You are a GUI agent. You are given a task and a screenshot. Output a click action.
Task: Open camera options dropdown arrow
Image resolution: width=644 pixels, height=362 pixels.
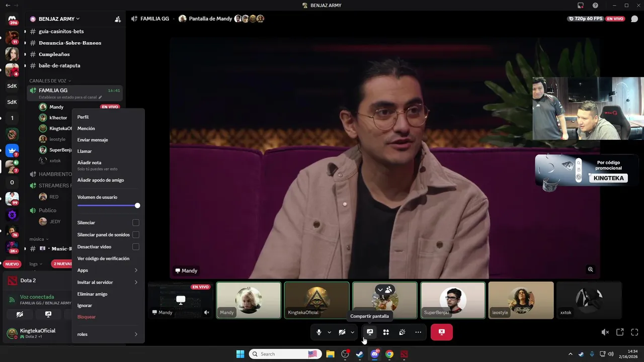[x=352, y=332]
